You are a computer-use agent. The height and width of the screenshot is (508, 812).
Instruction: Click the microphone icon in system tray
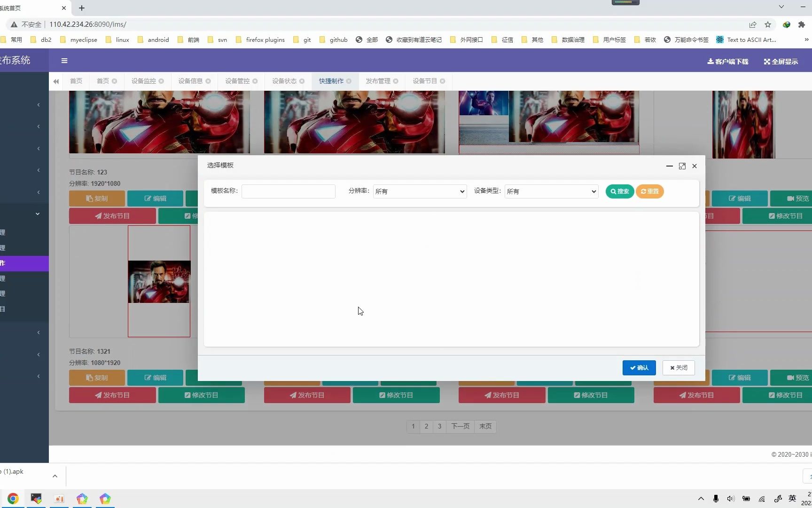point(716,499)
